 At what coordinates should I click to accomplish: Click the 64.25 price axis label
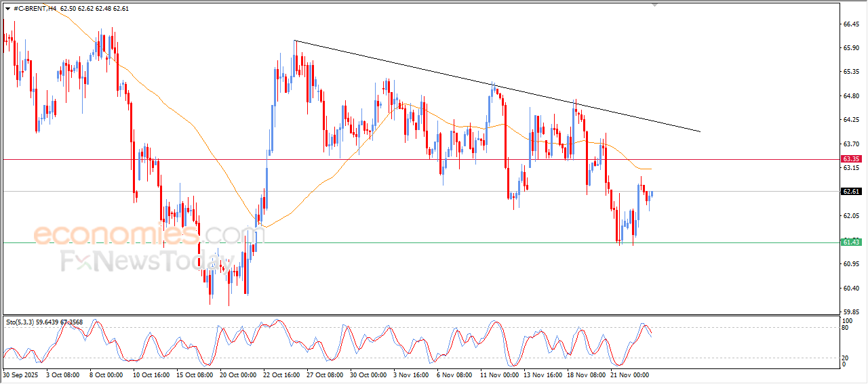click(x=851, y=120)
